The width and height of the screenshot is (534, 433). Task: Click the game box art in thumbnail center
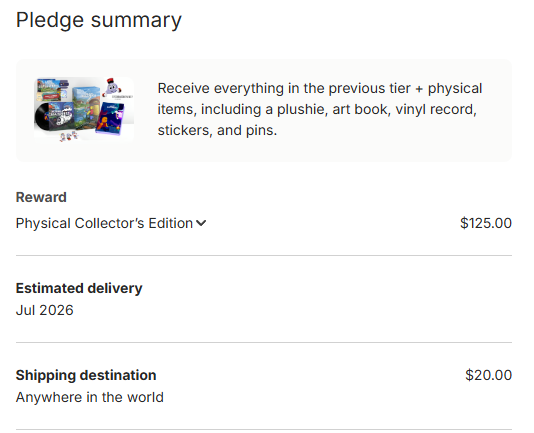pos(85,106)
